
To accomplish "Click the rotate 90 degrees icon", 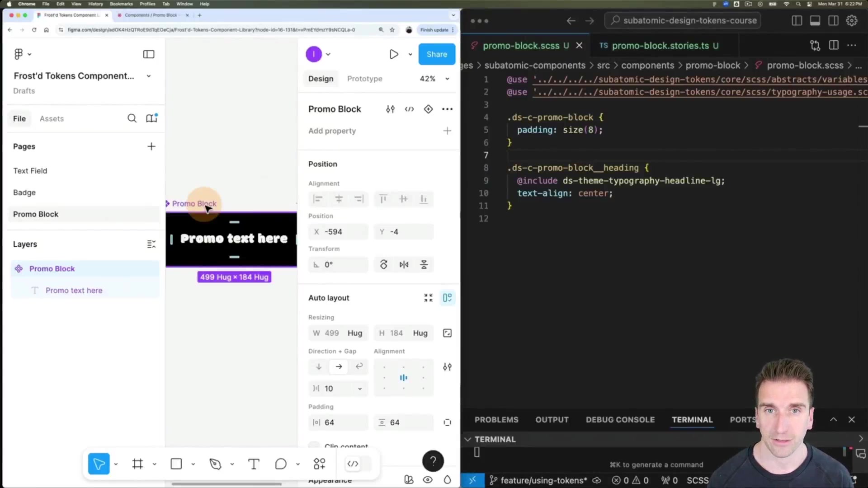I will 383,265.
